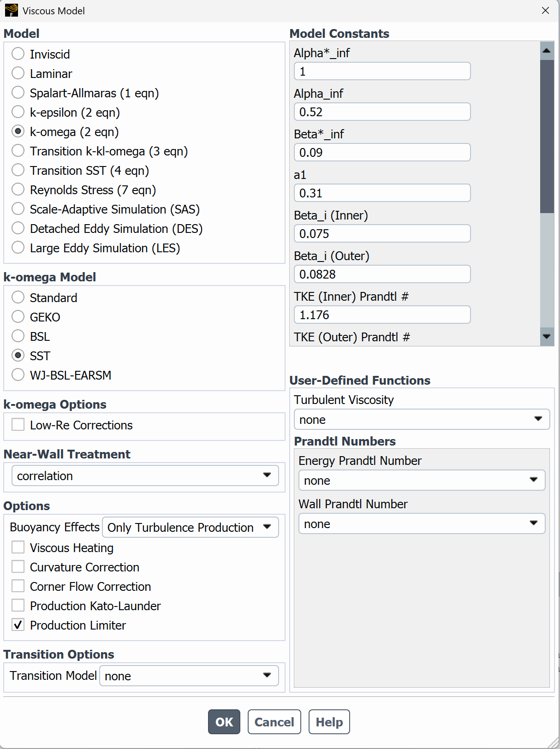
Task: Open Wall Prandtl Number dropdown
Action: [422, 523]
